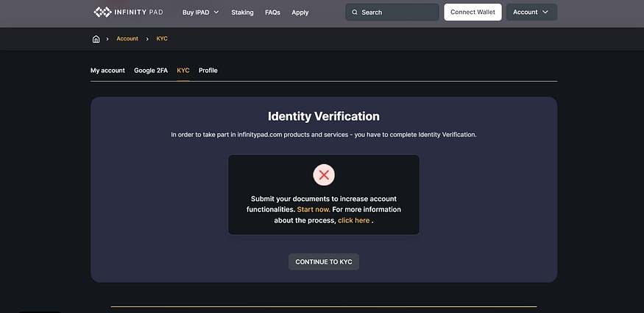The image size is (644, 313).
Task: Switch to the My account tab
Action: (107, 71)
